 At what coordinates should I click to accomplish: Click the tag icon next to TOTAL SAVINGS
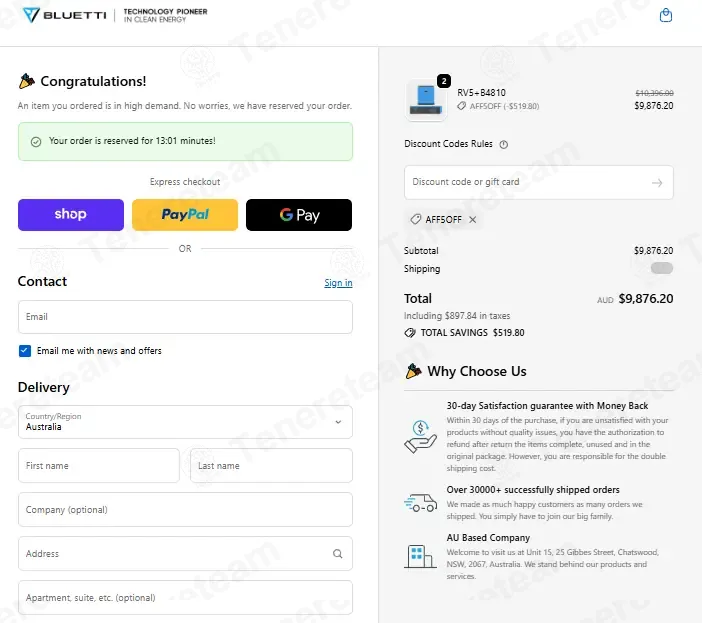410,333
